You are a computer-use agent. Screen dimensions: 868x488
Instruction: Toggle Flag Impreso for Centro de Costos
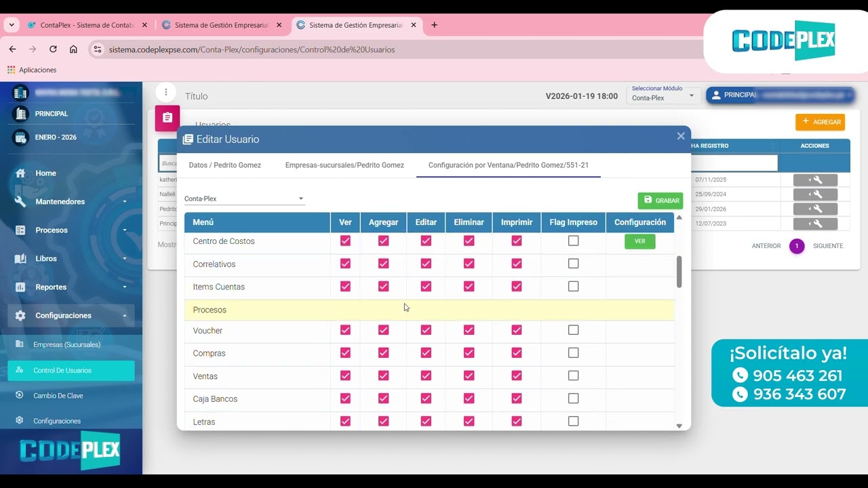pos(573,241)
